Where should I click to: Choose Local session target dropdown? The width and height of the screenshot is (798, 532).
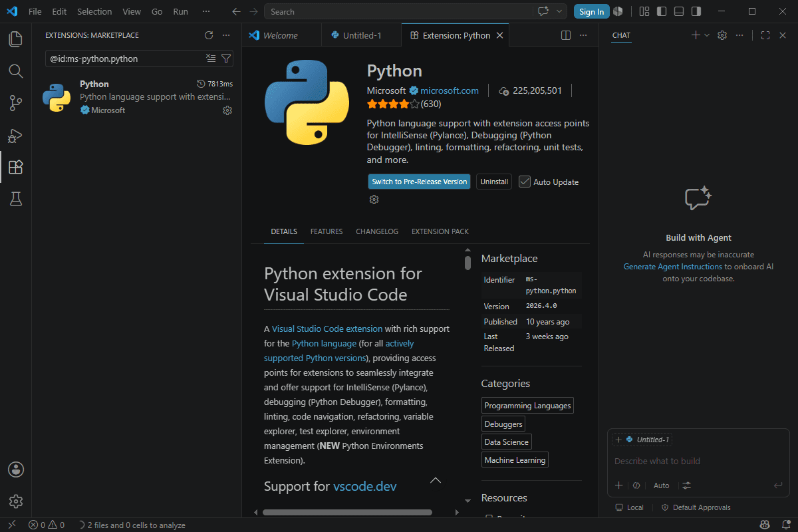pos(630,507)
